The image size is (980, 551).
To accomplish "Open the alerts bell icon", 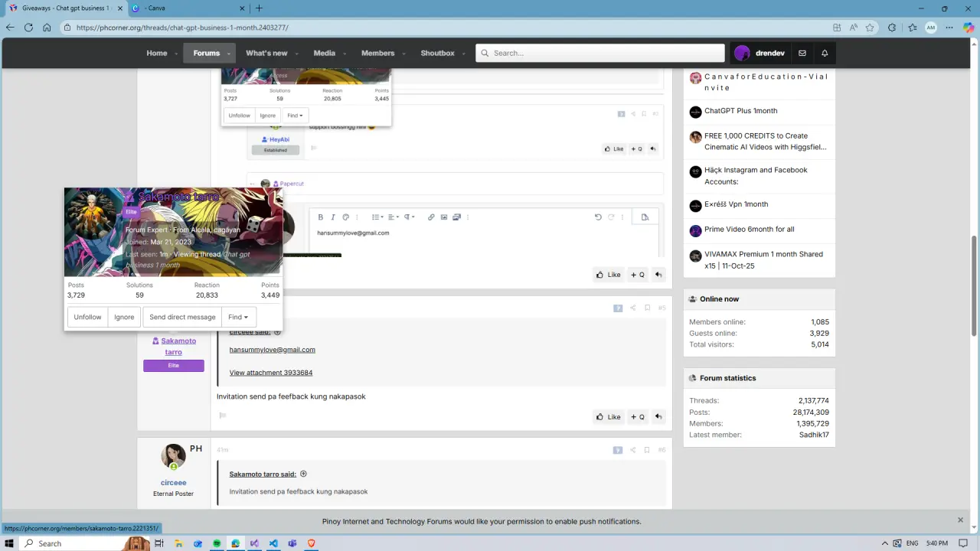I will [x=825, y=53].
